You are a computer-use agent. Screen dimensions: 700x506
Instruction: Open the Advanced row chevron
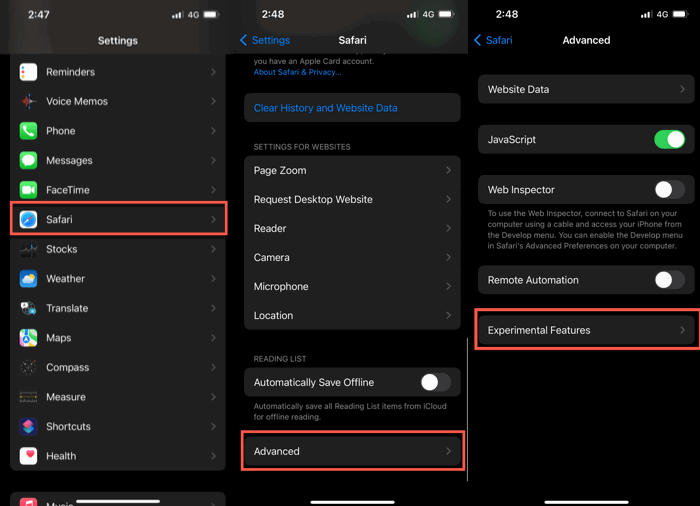point(448,451)
